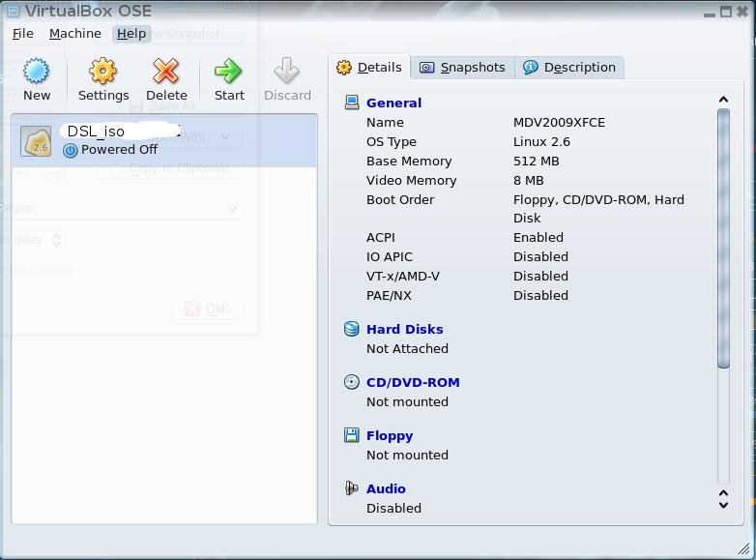Open the File menu
Image resolution: width=756 pixels, height=560 pixels.
(x=22, y=34)
